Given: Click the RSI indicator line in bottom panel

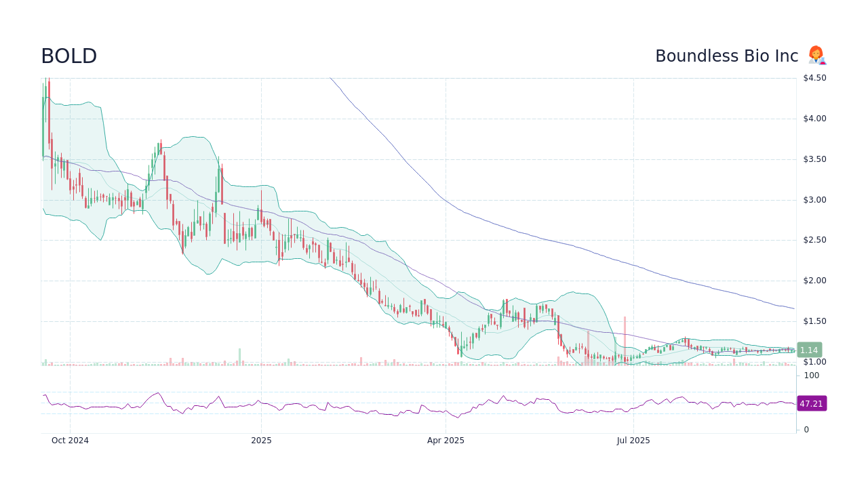Looking at the screenshot, I should [x=407, y=410].
